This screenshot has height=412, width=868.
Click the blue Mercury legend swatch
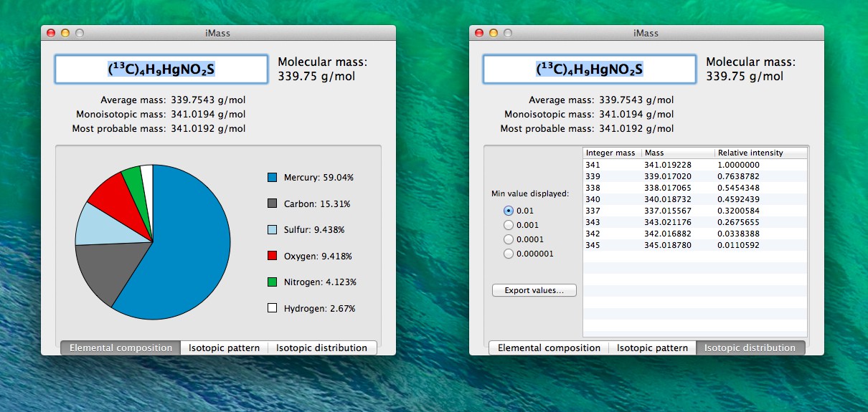(272, 178)
